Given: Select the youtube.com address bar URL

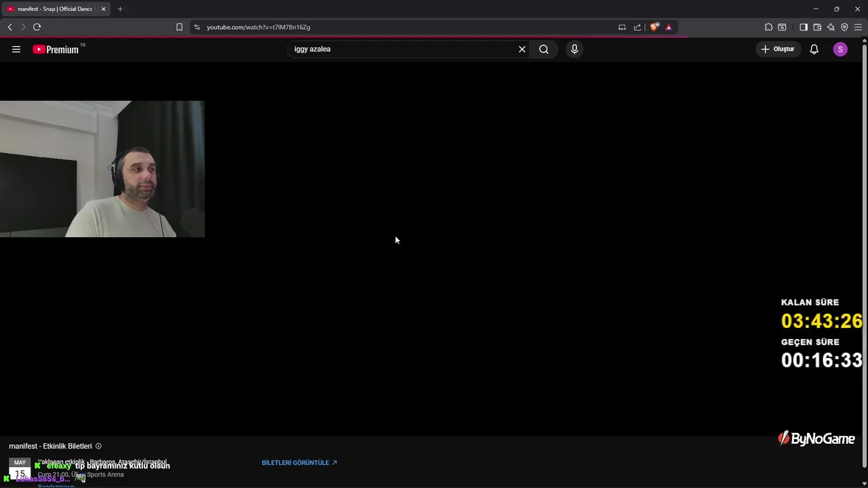Looking at the screenshot, I should point(258,27).
